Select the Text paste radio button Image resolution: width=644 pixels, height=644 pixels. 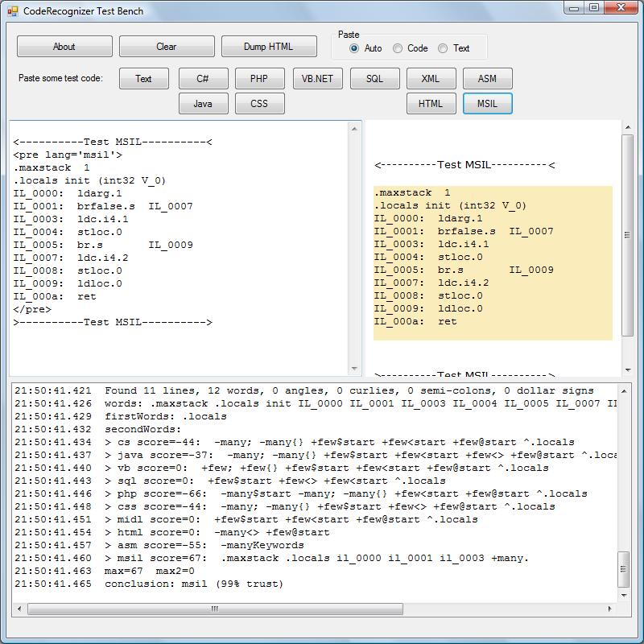point(443,48)
